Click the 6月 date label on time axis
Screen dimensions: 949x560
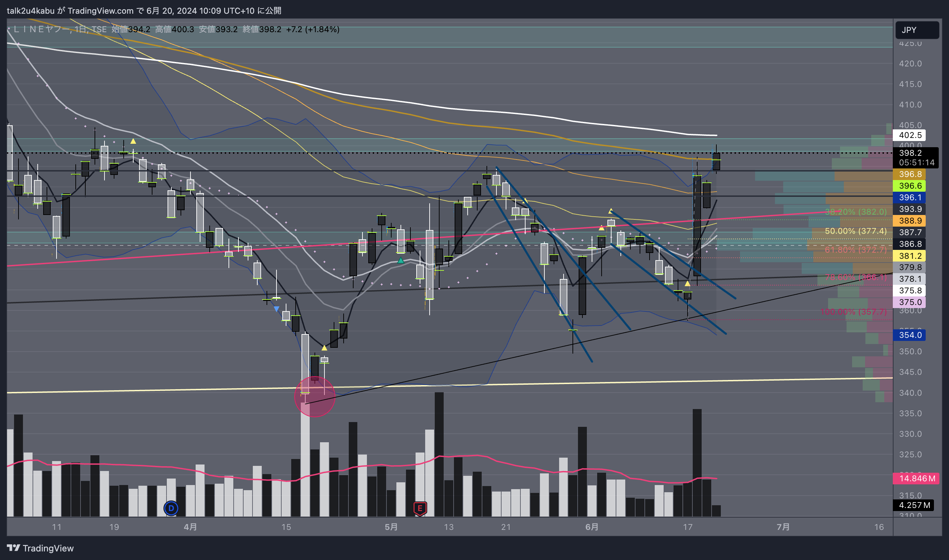pyautogui.click(x=592, y=527)
